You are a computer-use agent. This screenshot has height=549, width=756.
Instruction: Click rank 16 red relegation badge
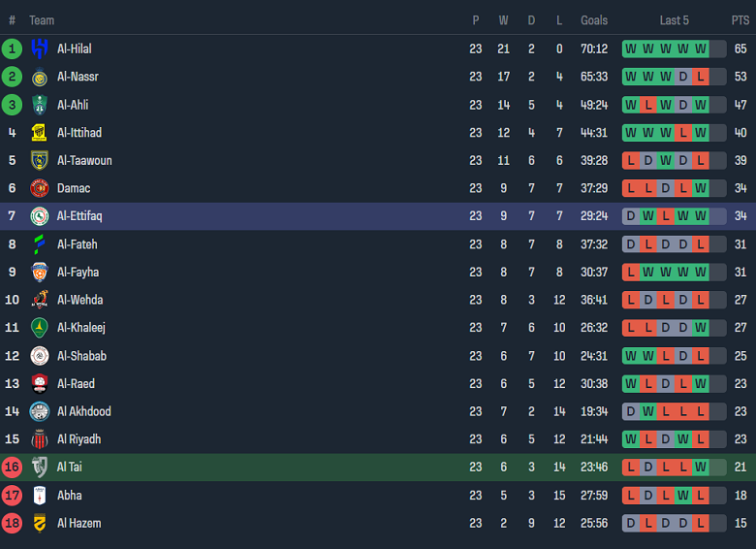point(12,468)
